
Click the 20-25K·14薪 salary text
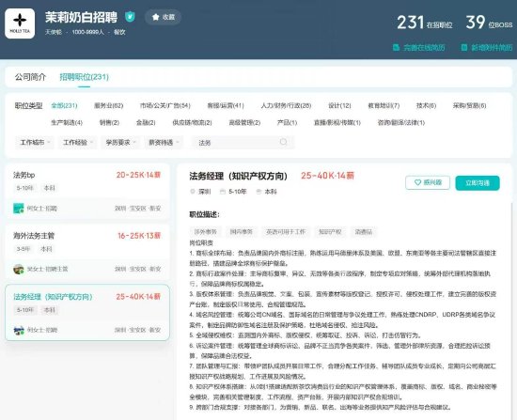138,175
